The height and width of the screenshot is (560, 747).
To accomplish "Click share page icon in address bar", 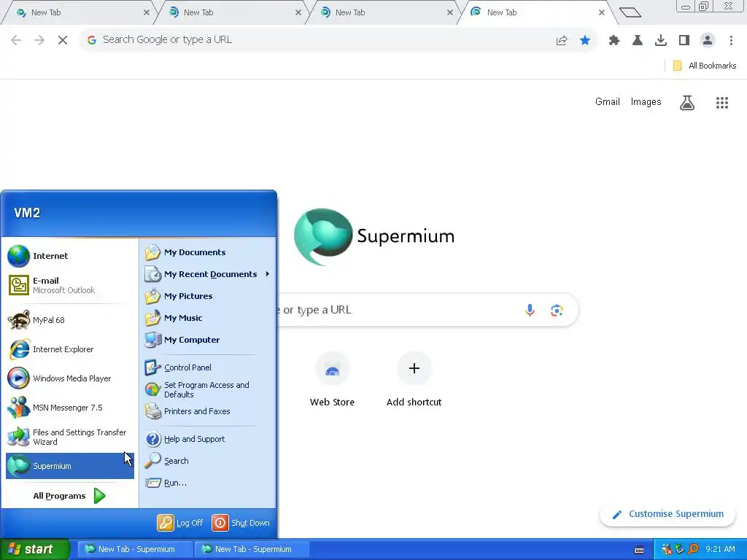I will click(562, 41).
